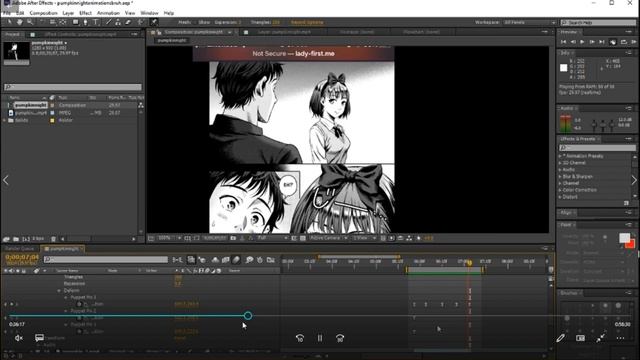Open the Active Camera view dropdown
The height and width of the screenshot is (360, 640).
point(329,238)
